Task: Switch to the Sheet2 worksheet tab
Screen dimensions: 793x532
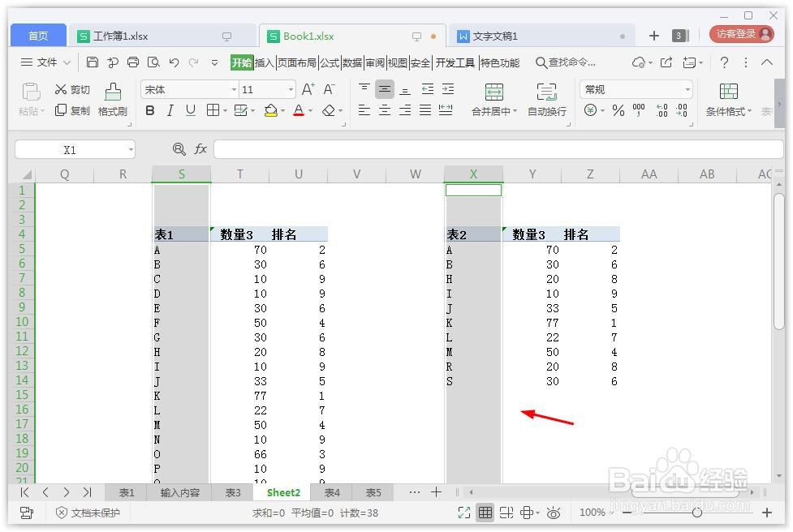Action: point(282,492)
